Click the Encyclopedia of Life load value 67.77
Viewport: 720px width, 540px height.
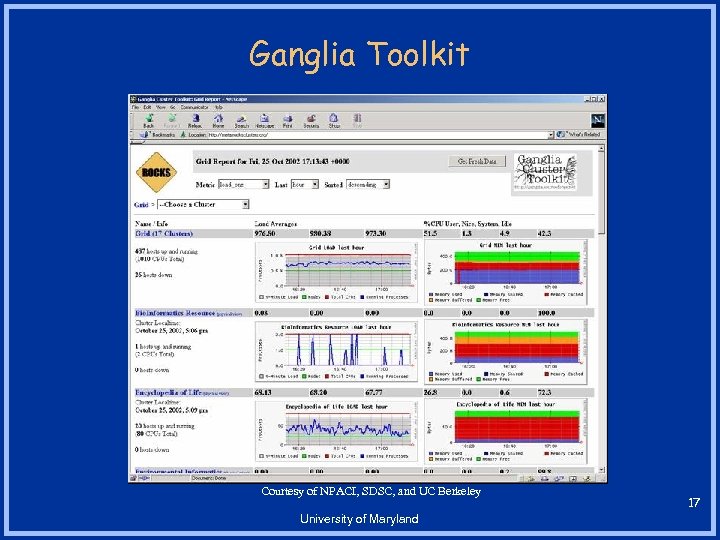(374, 393)
